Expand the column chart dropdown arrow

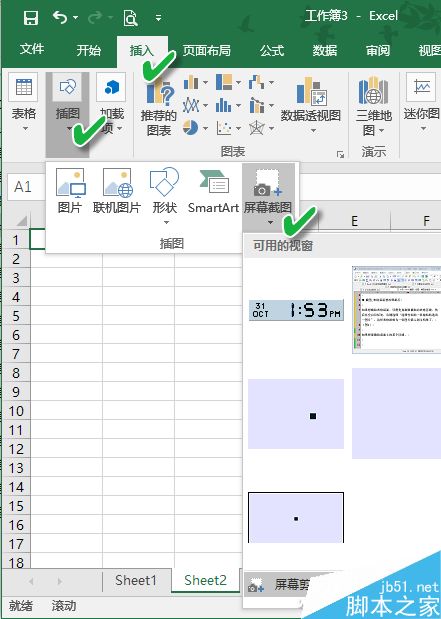pos(206,83)
